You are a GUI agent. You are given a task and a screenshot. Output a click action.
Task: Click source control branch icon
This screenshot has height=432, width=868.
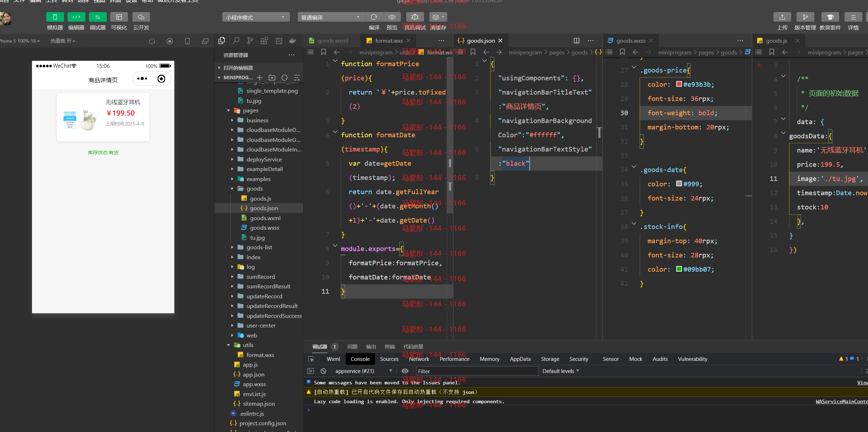point(250,41)
